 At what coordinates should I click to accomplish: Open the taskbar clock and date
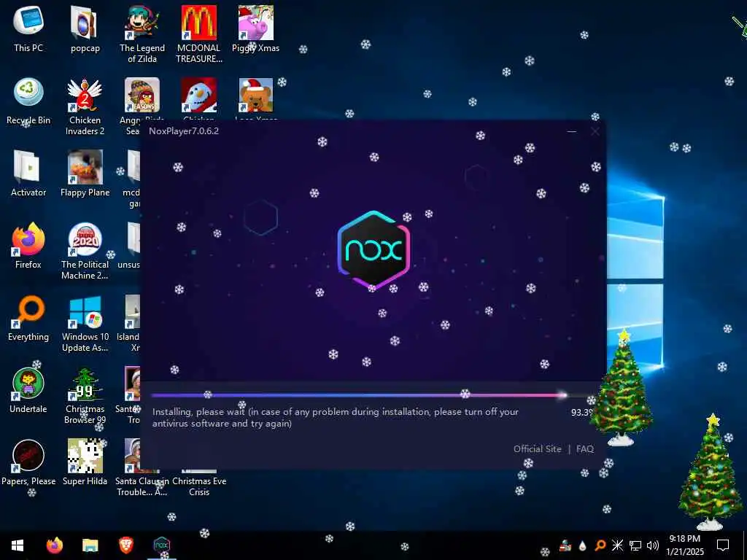pyautogui.click(x=684, y=545)
